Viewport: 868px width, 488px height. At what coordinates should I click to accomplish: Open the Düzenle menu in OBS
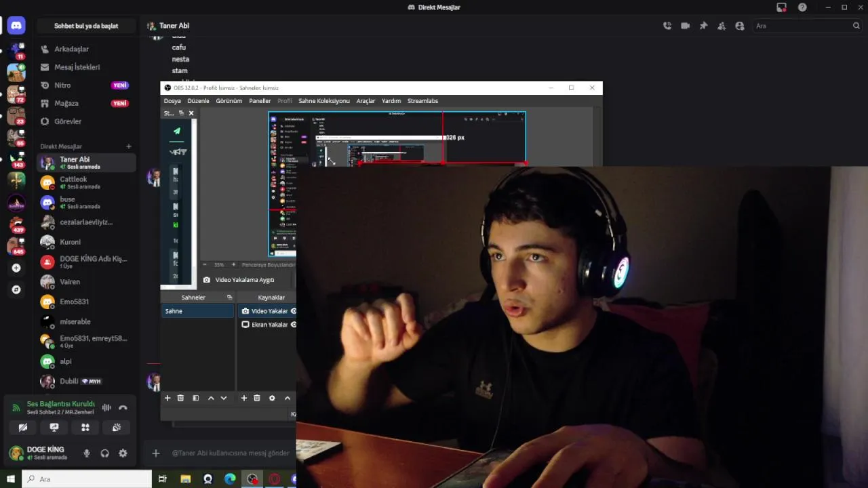point(199,101)
